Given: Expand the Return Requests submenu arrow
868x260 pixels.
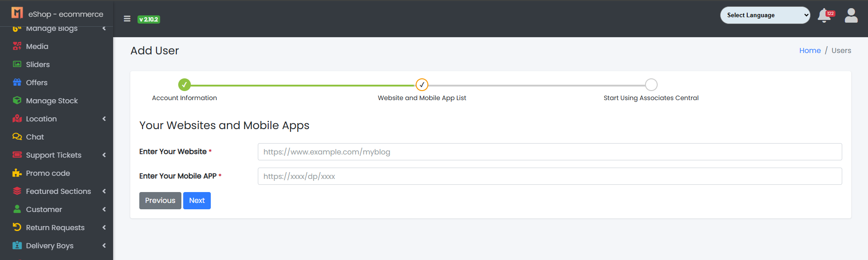Looking at the screenshot, I should click(x=104, y=227).
